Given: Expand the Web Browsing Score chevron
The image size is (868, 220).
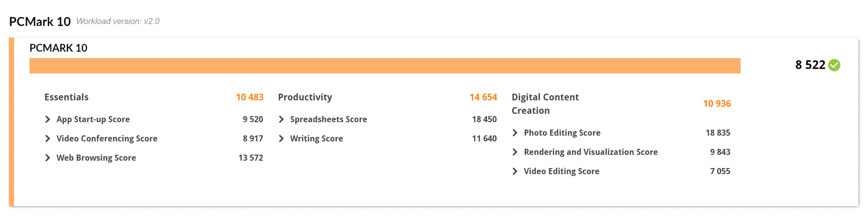Looking at the screenshot, I should pos(48,158).
